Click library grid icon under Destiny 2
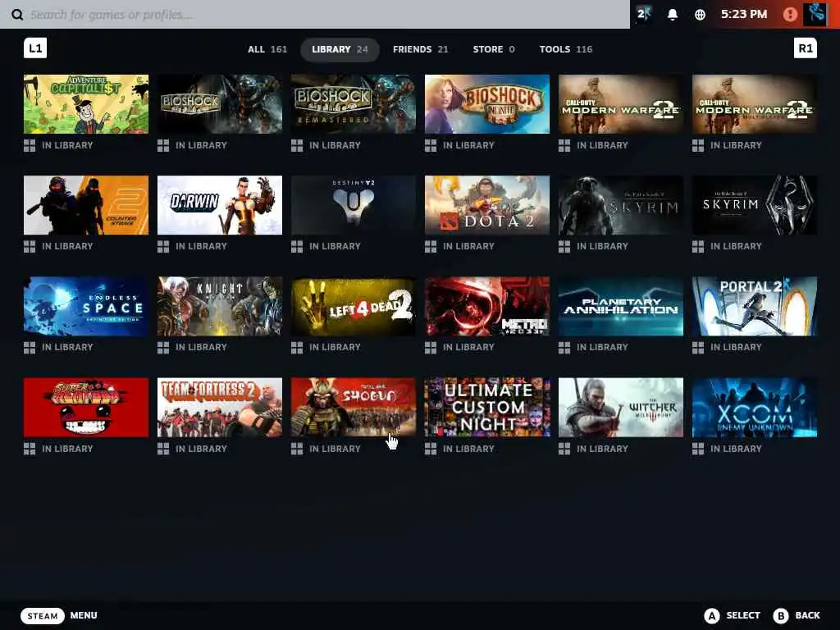Viewport: 840px width, 630px height. 297,246
